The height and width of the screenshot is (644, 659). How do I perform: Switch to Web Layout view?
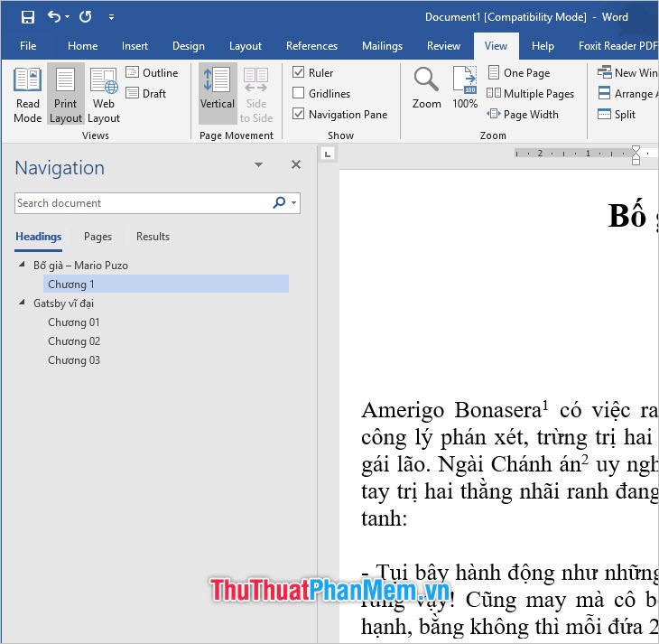tap(104, 95)
